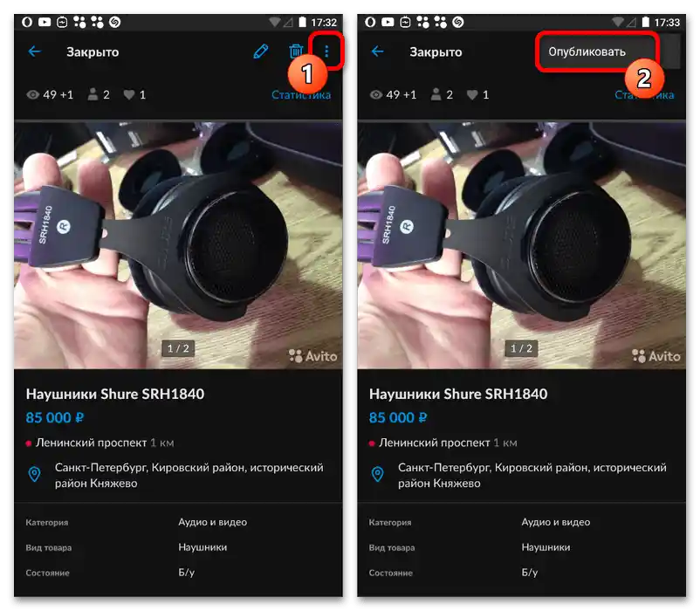
Task: Tap Shazam notification icon in left status bar
Action: [114, 22]
